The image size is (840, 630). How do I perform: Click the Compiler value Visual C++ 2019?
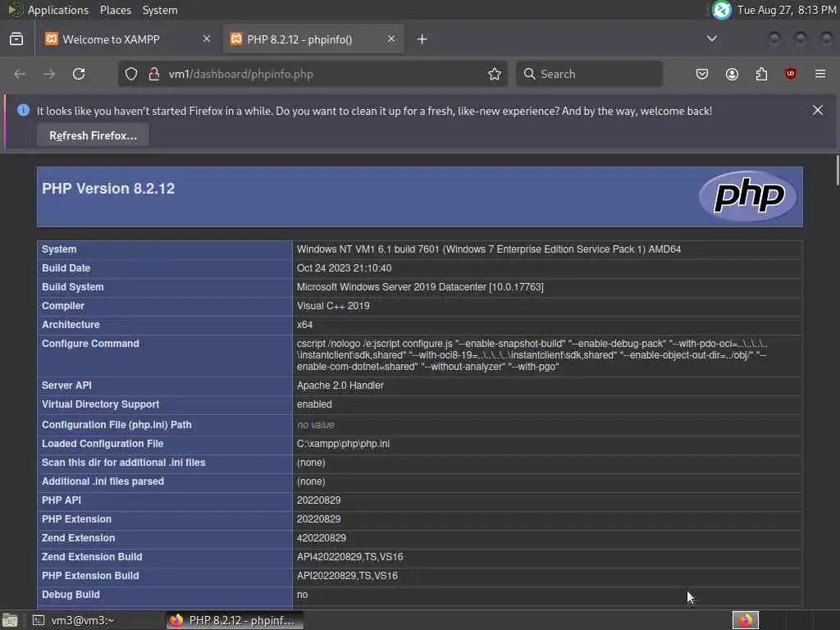[333, 306]
